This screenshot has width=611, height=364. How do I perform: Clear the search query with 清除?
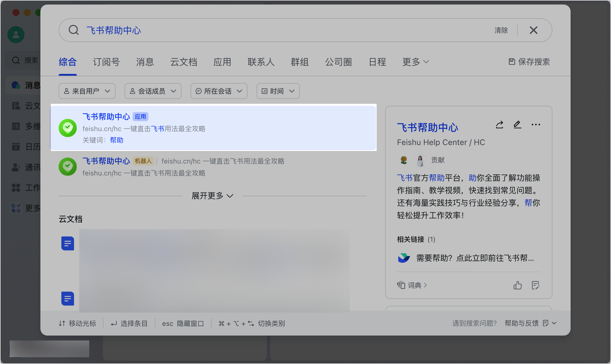(501, 30)
